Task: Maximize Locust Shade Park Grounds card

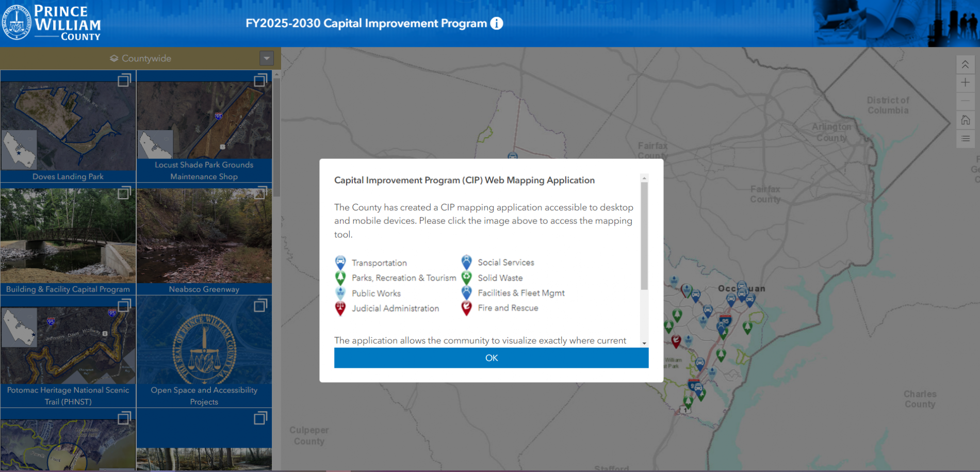Action: [x=260, y=80]
